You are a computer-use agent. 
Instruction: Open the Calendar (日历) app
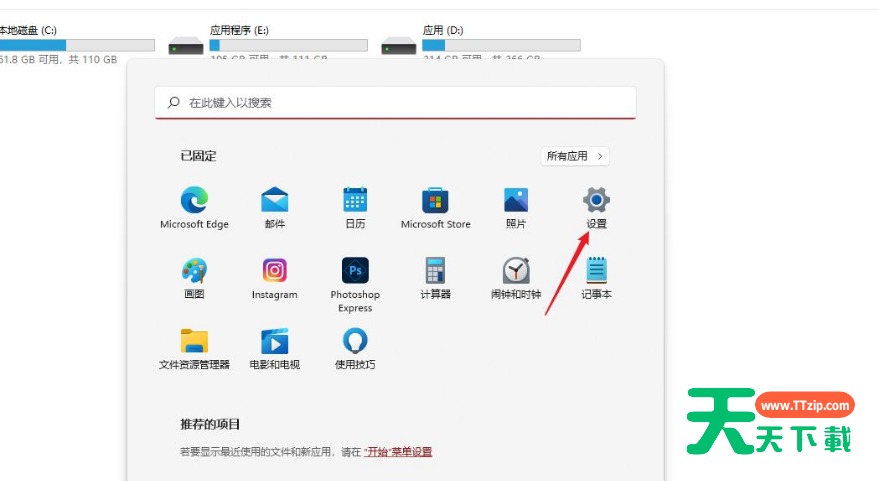coord(355,200)
